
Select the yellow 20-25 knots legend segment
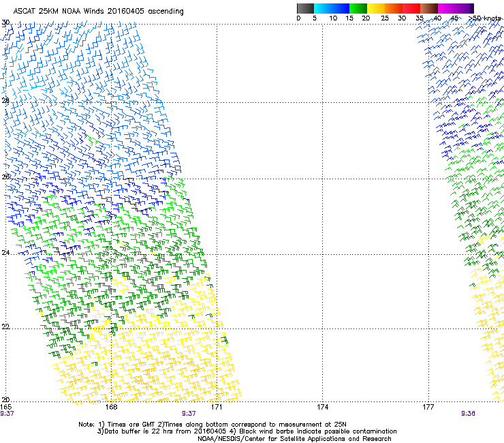coord(376,8)
